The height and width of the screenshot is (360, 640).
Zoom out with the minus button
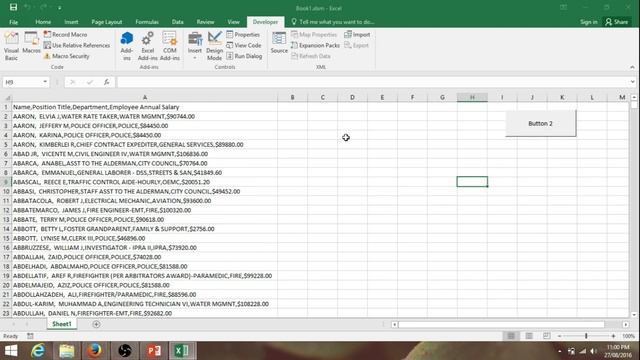point(560,336)
